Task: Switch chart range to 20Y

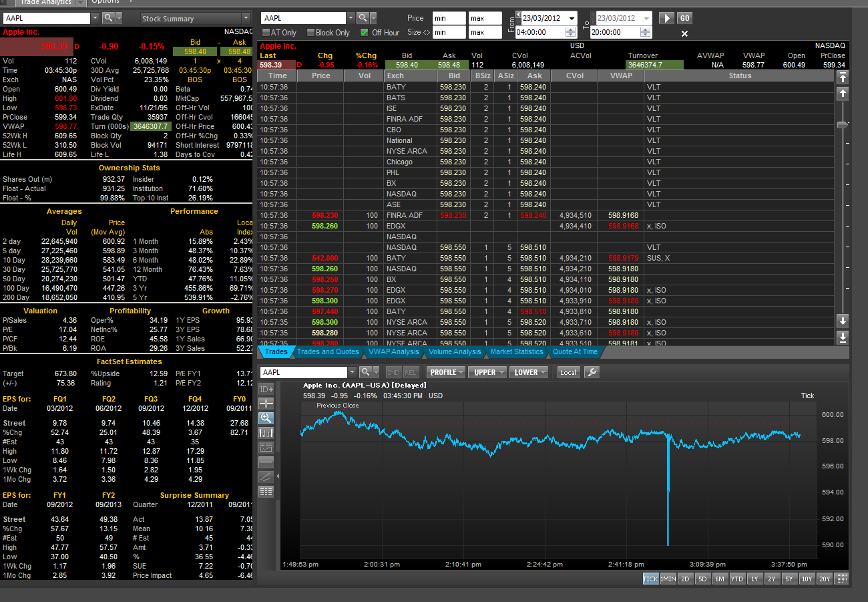Action: [x=825, y=579]
